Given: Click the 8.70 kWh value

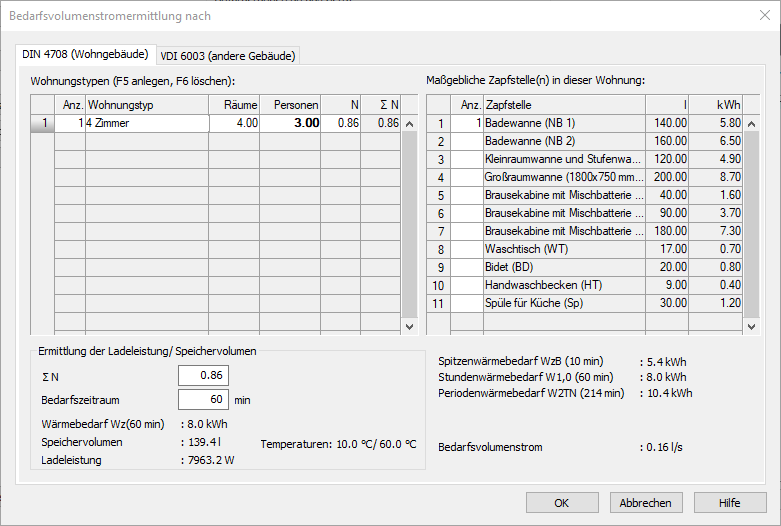Looking at the screenshot, I should coord(716,177).
